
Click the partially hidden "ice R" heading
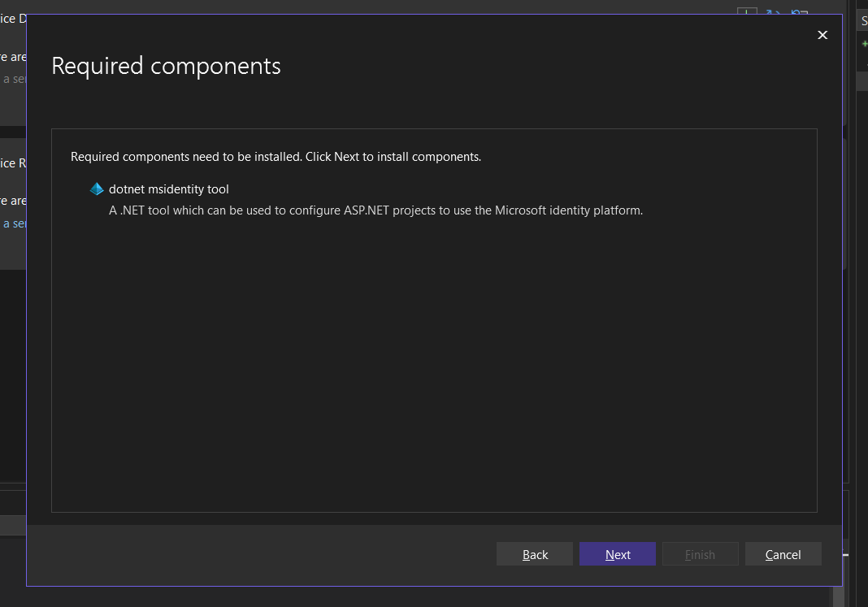point(12,163)
